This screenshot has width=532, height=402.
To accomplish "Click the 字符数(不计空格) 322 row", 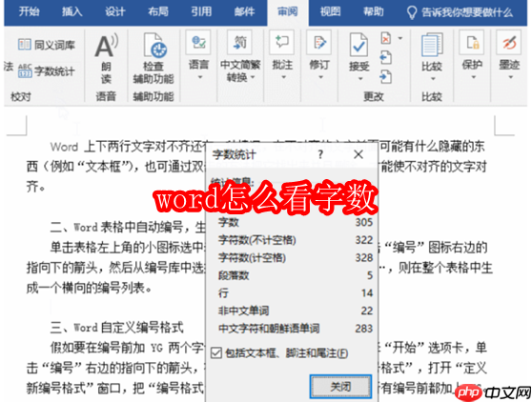I will point(296,240).
